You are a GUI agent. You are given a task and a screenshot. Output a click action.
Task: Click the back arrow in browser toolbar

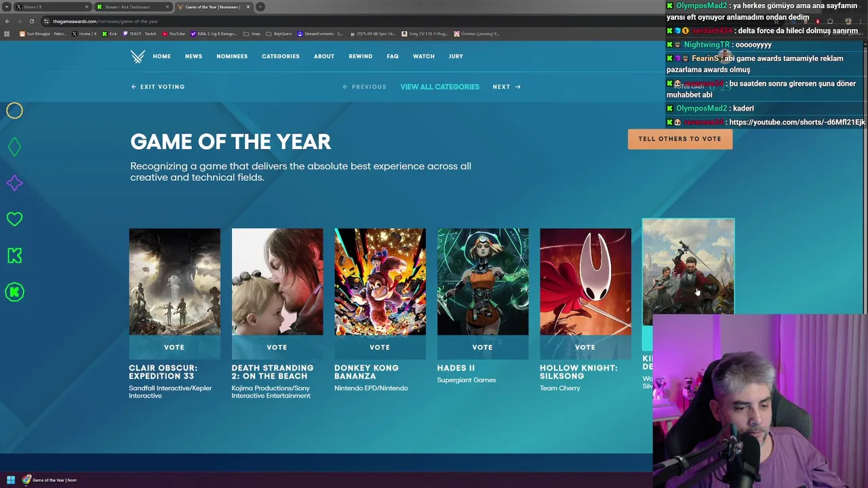click(7, 21)
